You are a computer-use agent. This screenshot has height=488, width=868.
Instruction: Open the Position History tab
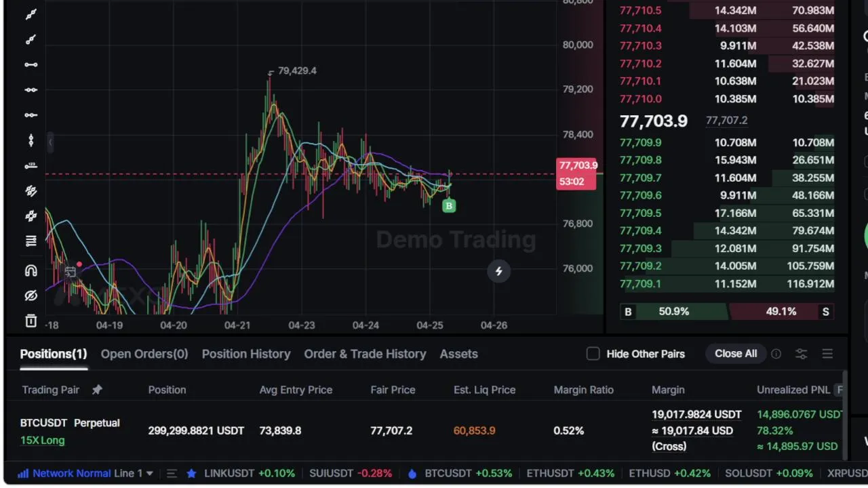pos(246,354)
